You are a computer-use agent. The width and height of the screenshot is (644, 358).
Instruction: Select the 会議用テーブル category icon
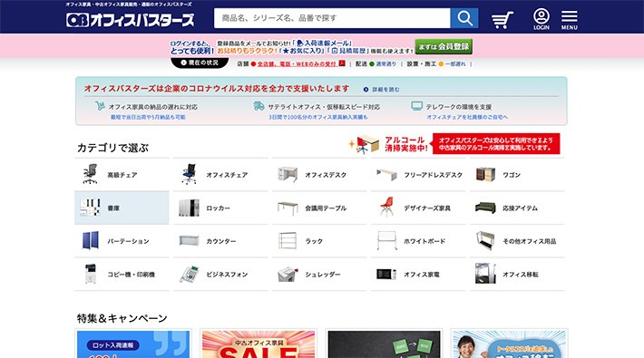tap(288, 208)
